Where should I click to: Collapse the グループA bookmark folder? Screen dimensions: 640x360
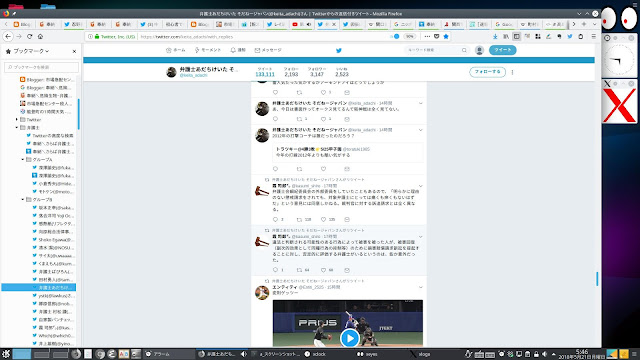tap(23, 160)
